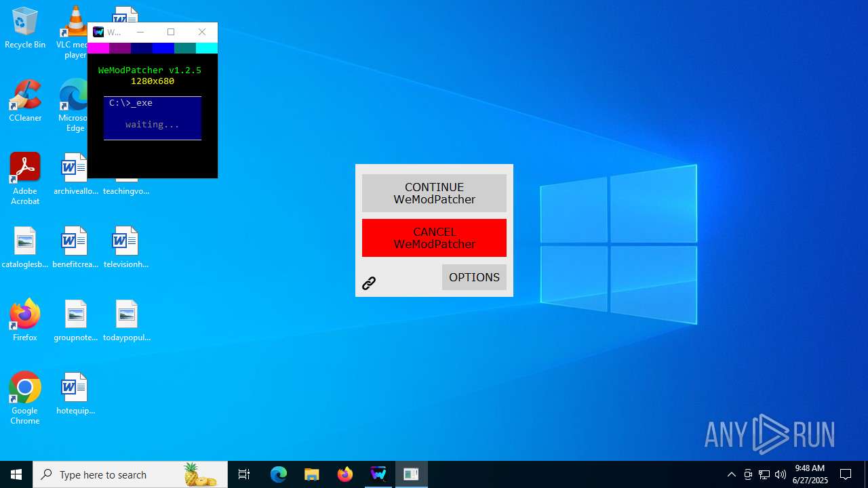Launch Edge from the taskbar

point(279,474)
